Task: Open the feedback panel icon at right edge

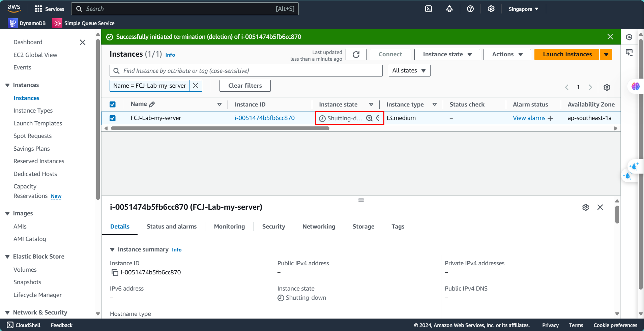Action: 629,53
